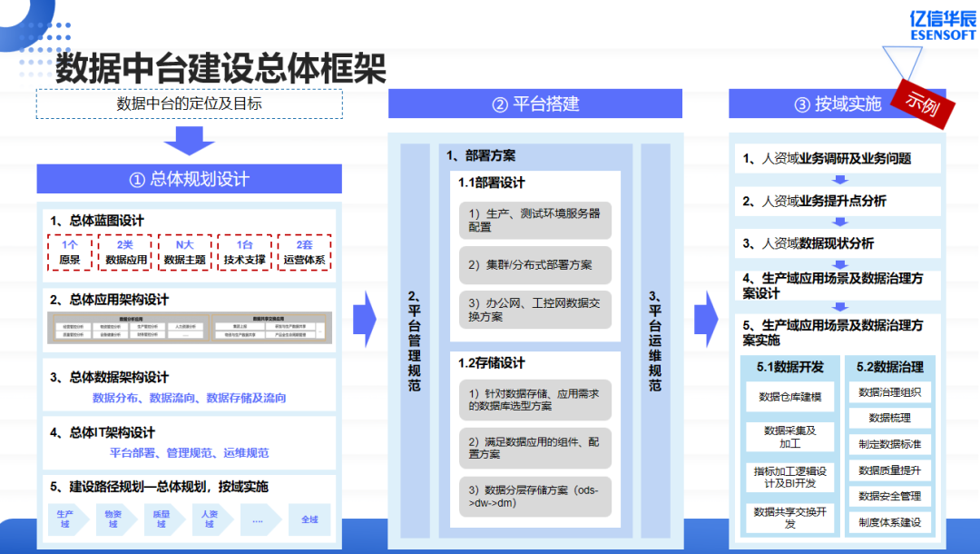Select the 数据质量提升 box
The height and width of the screenshot is (554, 980).
pyautogui.click(x=890, y=470)
